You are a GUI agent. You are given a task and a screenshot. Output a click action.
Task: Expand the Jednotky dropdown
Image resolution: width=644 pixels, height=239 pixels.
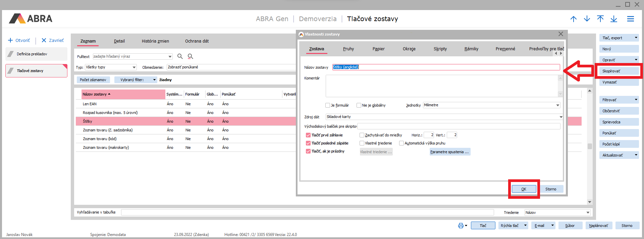pos(557,105)
